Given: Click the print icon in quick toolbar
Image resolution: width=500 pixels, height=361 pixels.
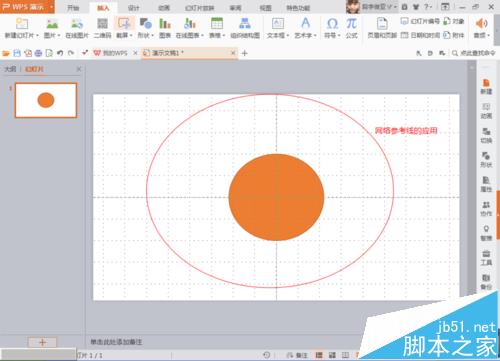Looking at the screenshot, I should pos(38,53).
